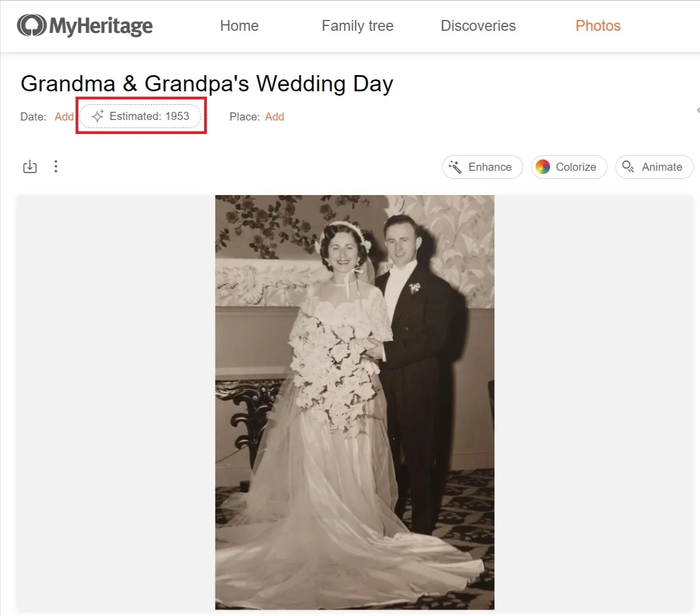Click the sparkle icon beside Estimated date

tap(98, 116)
